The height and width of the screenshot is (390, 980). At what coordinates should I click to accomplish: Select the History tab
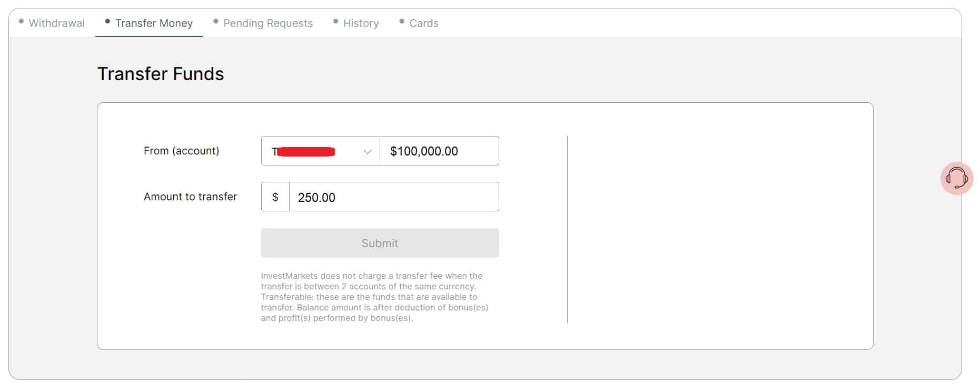(360, 23)
